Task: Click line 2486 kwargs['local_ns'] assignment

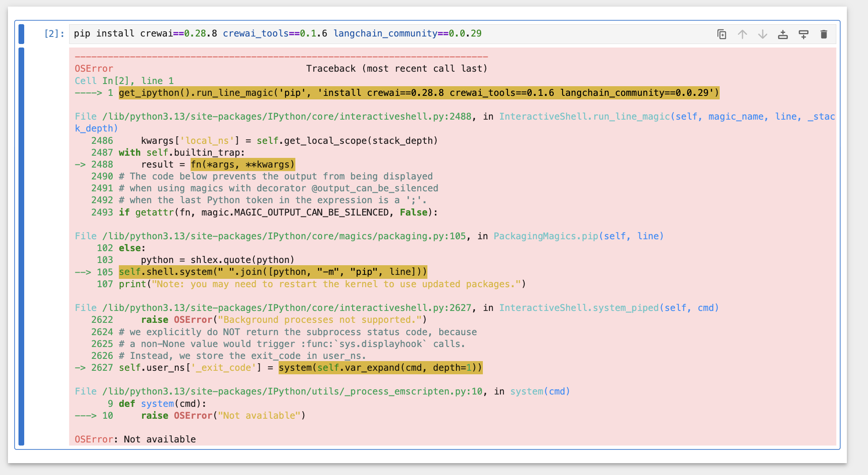Action: (x=289, y=141)
